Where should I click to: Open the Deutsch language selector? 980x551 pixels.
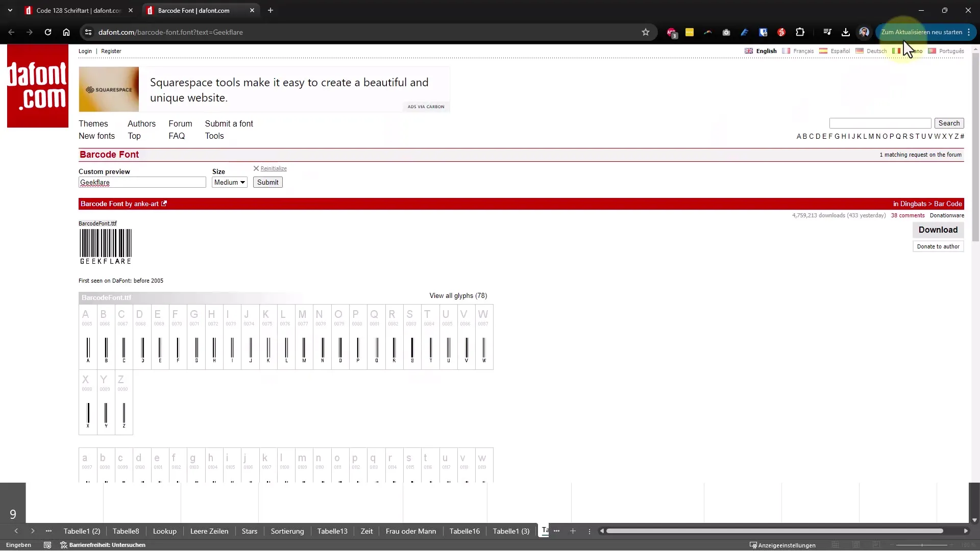876,51
